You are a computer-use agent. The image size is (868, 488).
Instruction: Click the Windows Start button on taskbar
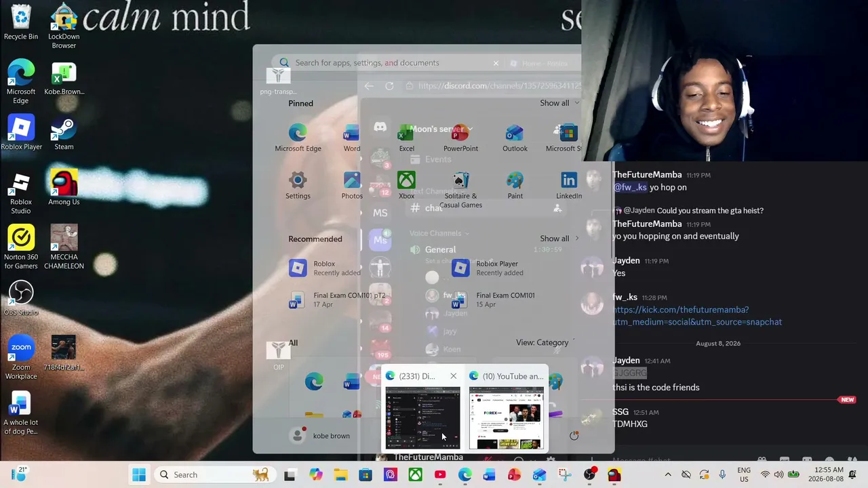[139, 474]
